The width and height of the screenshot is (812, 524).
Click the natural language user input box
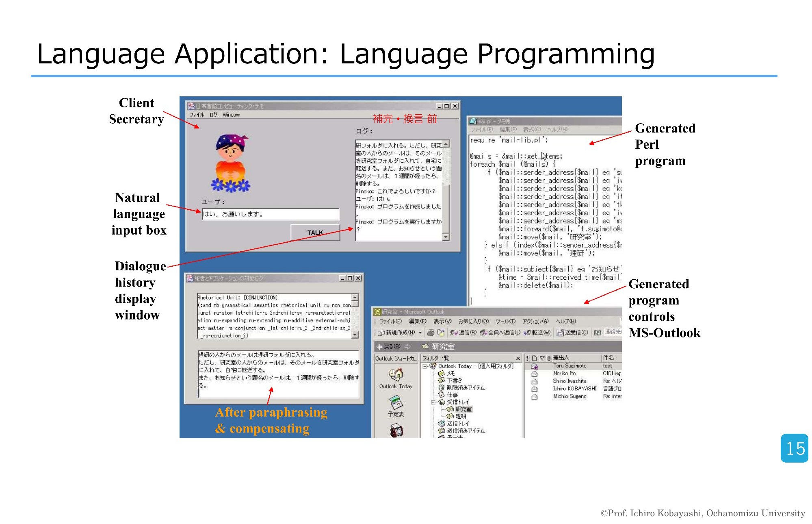(x=271, y=214)
